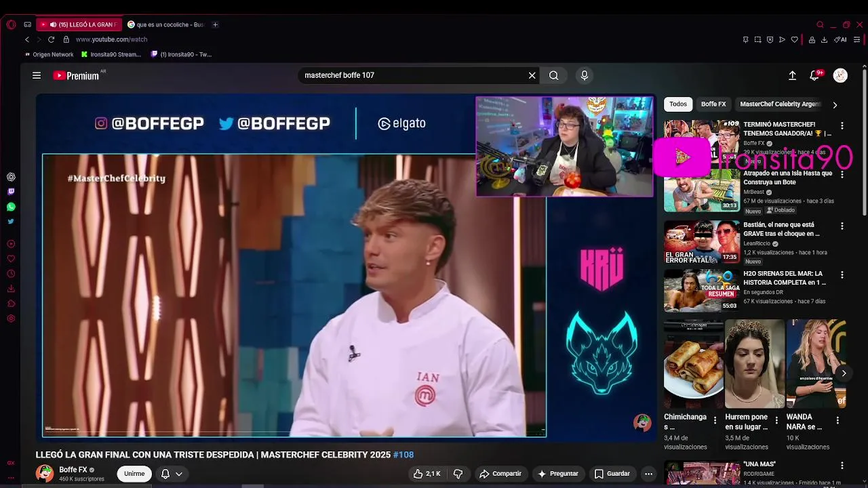
Task: Reload the current page
Action: pyautogui.click(x=51, y=39)
